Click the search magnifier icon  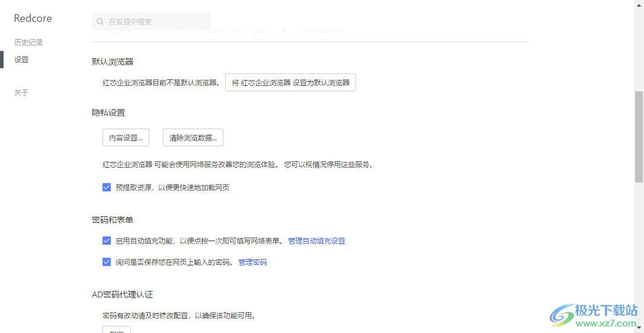click(100, 21)
